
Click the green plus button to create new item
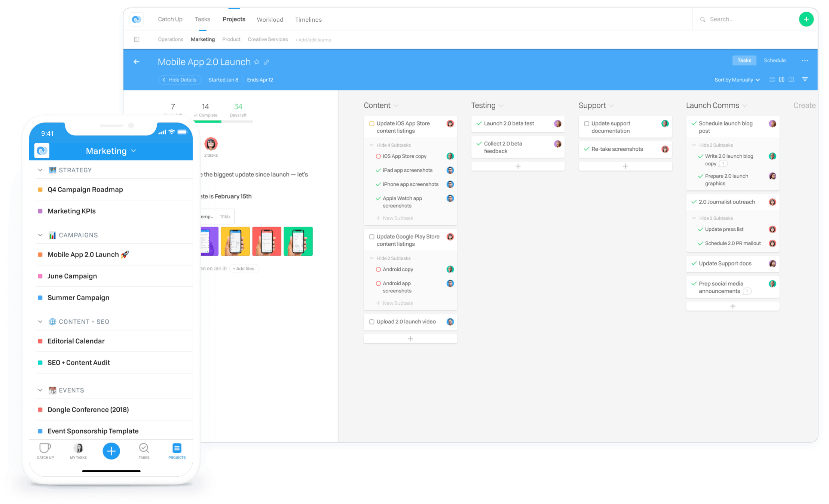coord(806,19)
